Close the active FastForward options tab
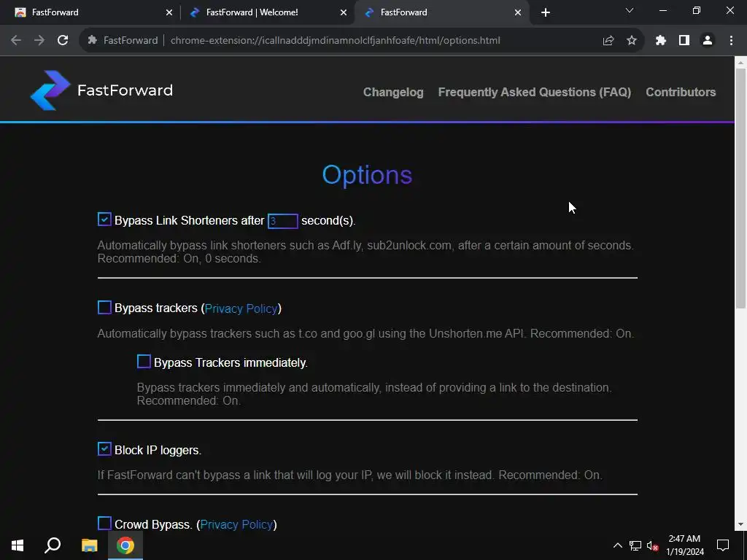 [x=518, y=13]
